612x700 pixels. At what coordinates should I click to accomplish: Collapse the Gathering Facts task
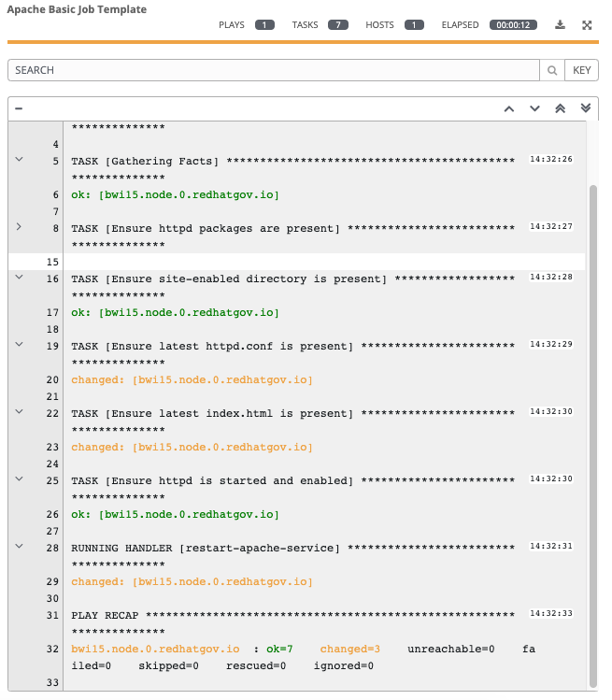[x=20, y=159]
